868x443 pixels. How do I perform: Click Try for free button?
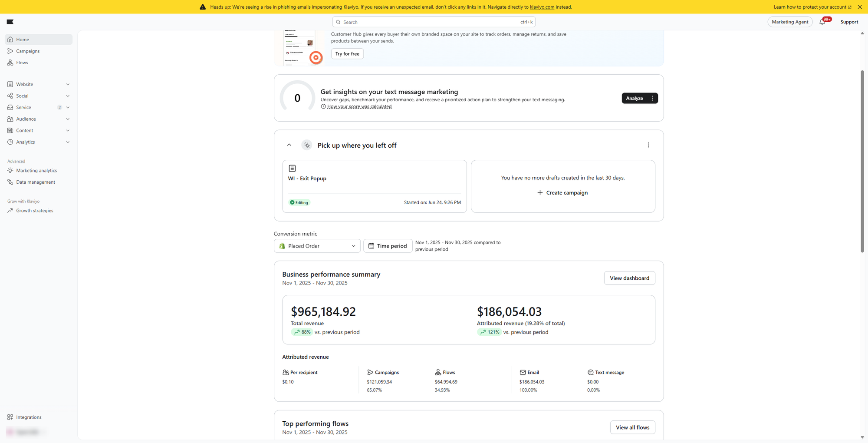(347, 54)
